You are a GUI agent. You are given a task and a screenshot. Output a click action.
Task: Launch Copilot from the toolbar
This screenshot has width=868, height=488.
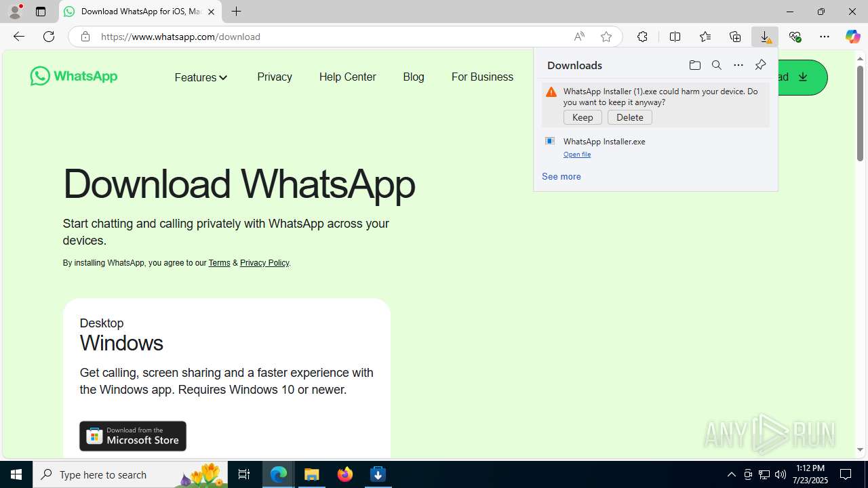click(852, 37)
